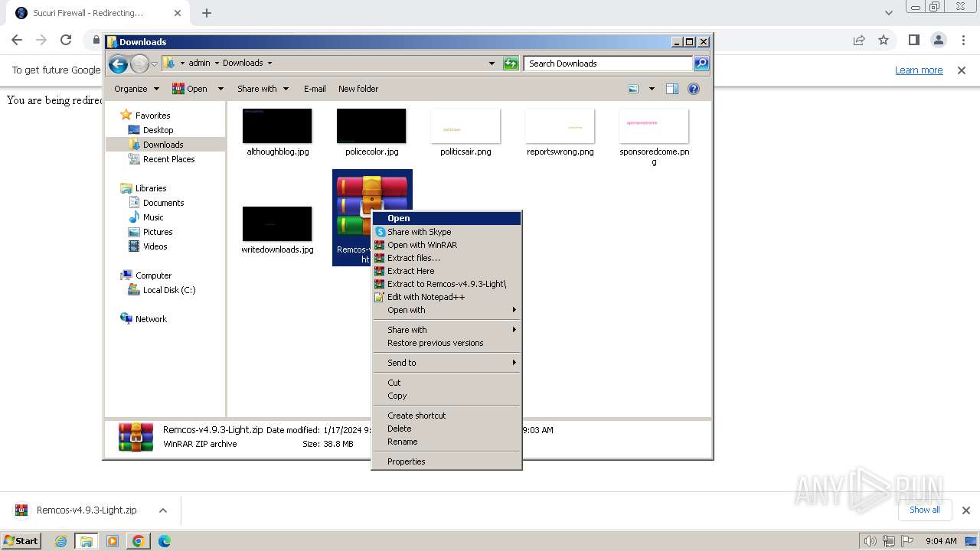Open the Remcos zip via context menu Open
Viewport: 980px width, 551px height.
click(x=446, y=218)
